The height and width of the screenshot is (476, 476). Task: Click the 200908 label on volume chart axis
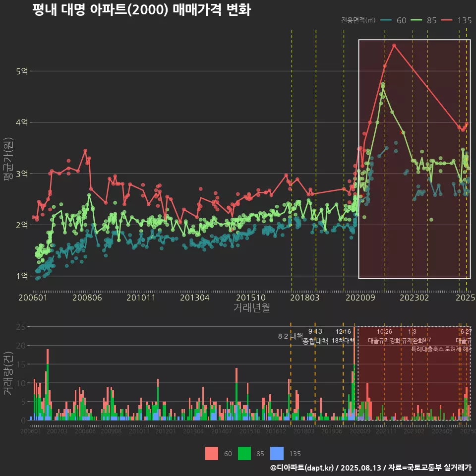tap(111, 431)
